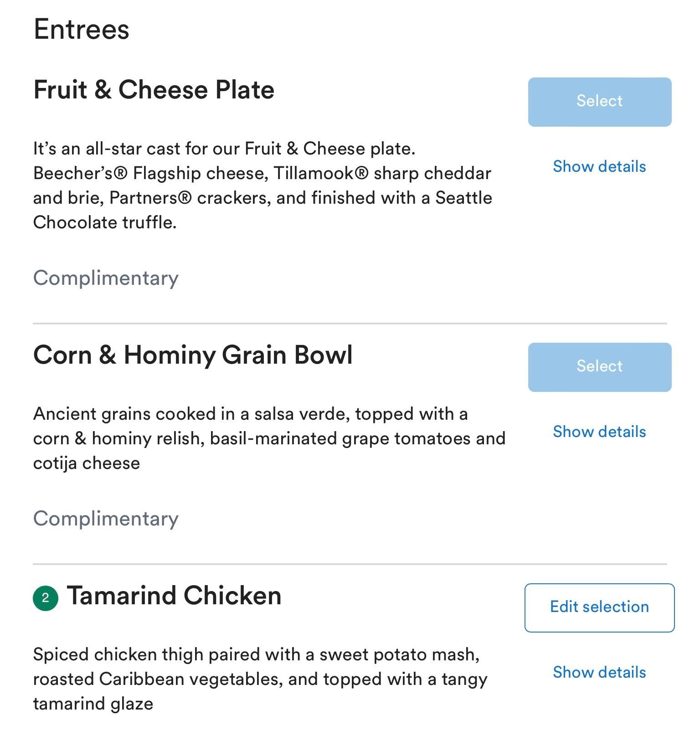Click Complimentary label under Corn & Hominy Bowl
The height and width of the screenshot is (746, 700).
click(x=106, y=519)
